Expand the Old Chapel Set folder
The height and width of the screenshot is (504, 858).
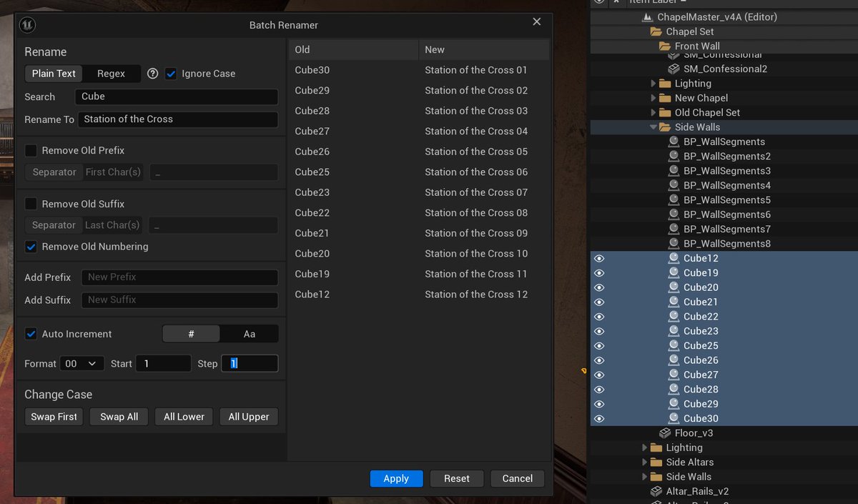(654, 112)
